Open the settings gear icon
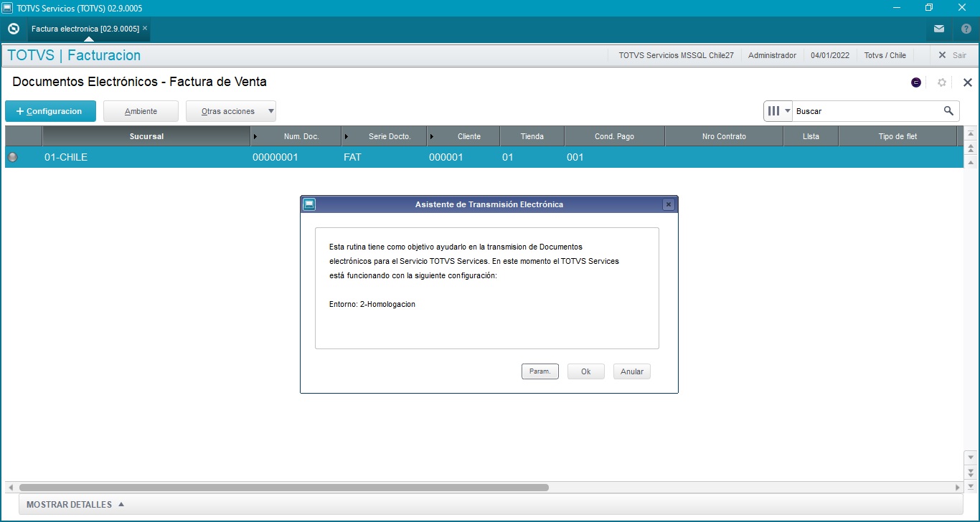 pyautogui.click(x=942, y=82)
